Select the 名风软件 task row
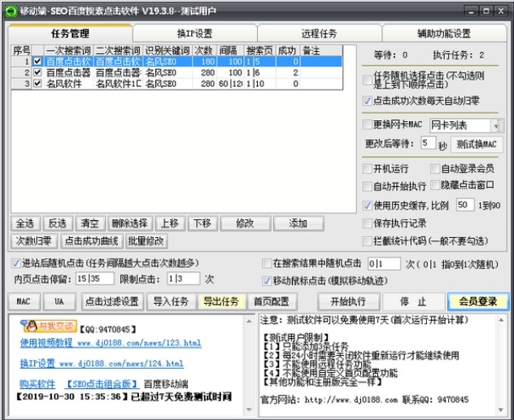Viewport: 514px width, 420px height. click(x=68, y=83)
